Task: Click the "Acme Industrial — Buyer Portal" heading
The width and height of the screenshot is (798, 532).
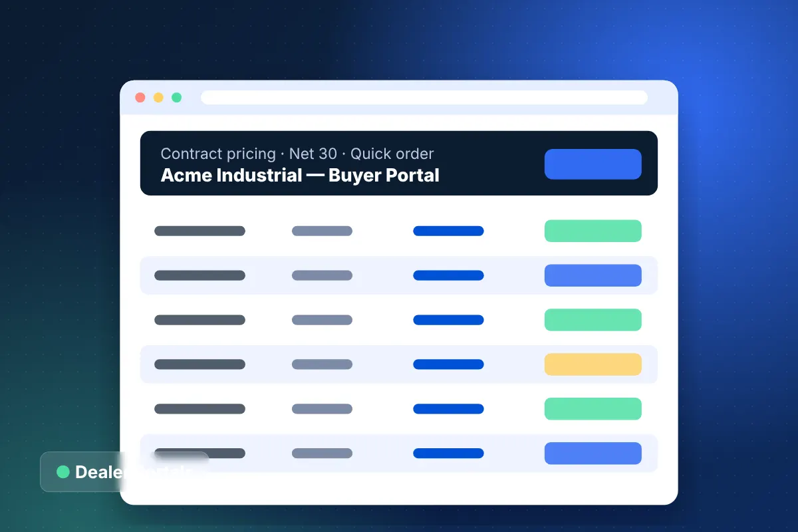Action: (300, 176)
